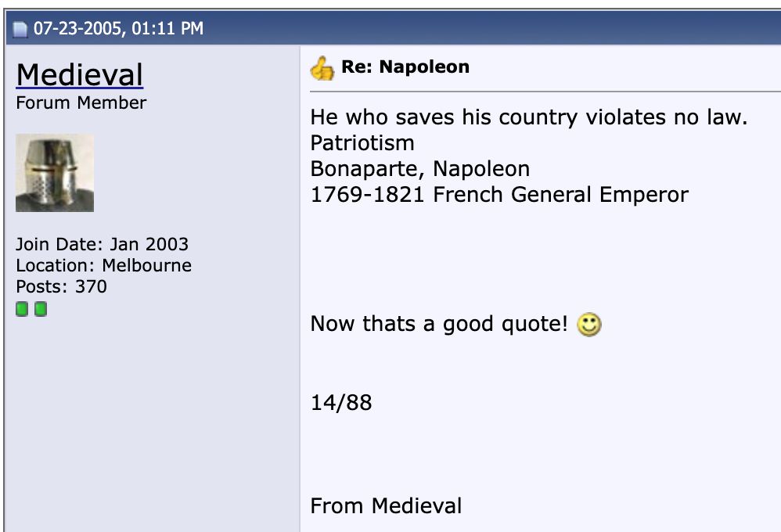The image size is (781, 532).
Task: Click the "Now thats a good quote!" text
Action: click(x=437, y=323)
